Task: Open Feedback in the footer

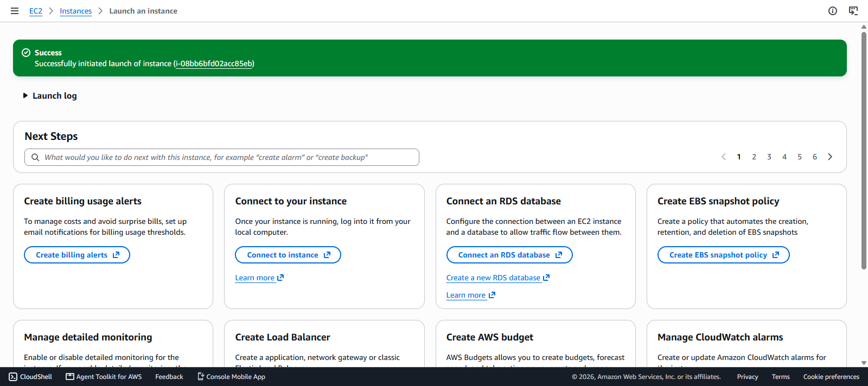Action: coord(169,377)
